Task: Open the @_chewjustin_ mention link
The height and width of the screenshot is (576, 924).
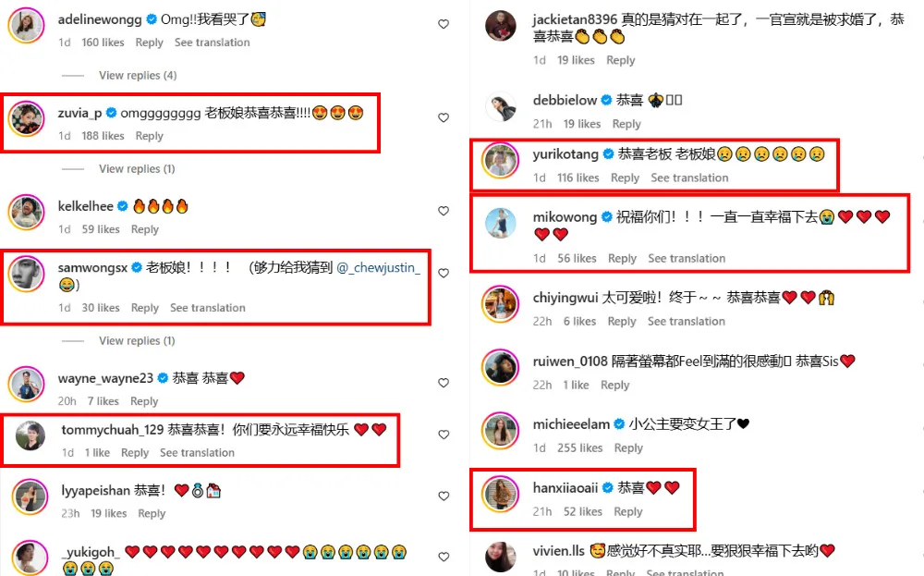Action: point(378,268)
